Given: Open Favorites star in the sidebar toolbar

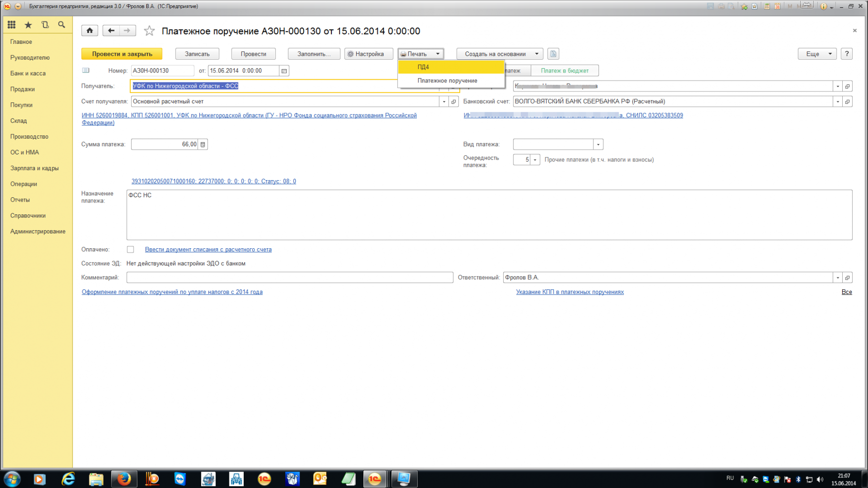Looking at the screenshot, I should click(x=28, y=25).
